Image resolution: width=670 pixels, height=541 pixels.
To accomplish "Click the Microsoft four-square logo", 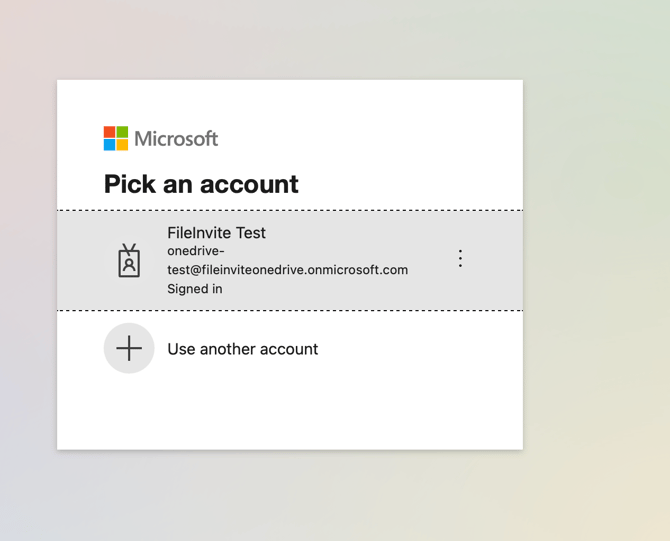I will 116,138.
